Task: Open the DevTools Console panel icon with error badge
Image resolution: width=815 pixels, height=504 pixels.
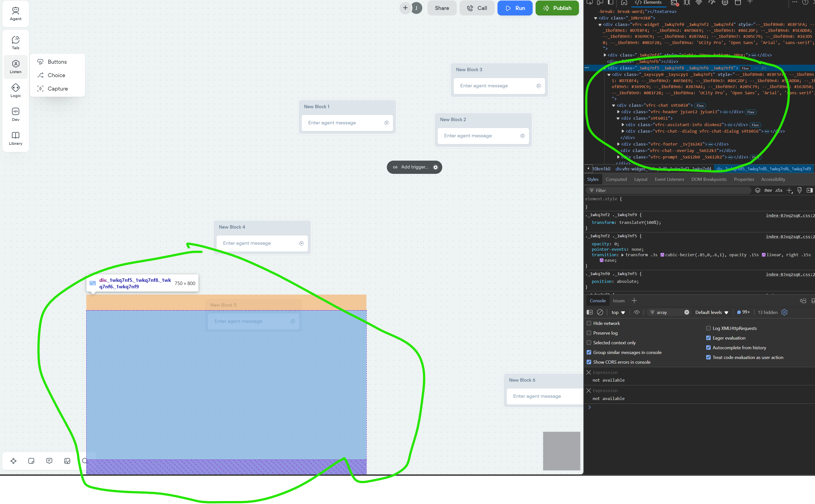Action: click(x=675, y=3)
